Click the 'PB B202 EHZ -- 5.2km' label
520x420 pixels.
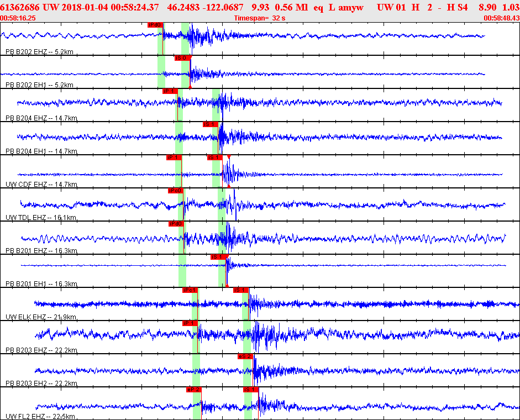point(39,52)
